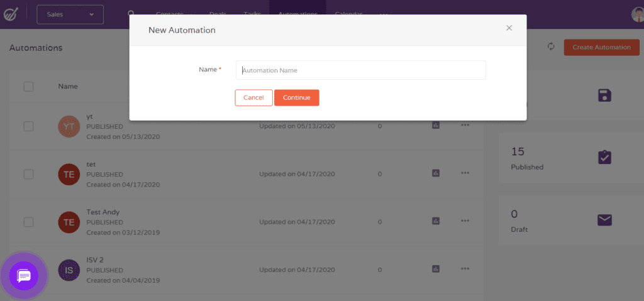Image resolution: width=644 pixels, height=301 pixels.
Task: Click the Name column header
Action: (x=68, y=86)
